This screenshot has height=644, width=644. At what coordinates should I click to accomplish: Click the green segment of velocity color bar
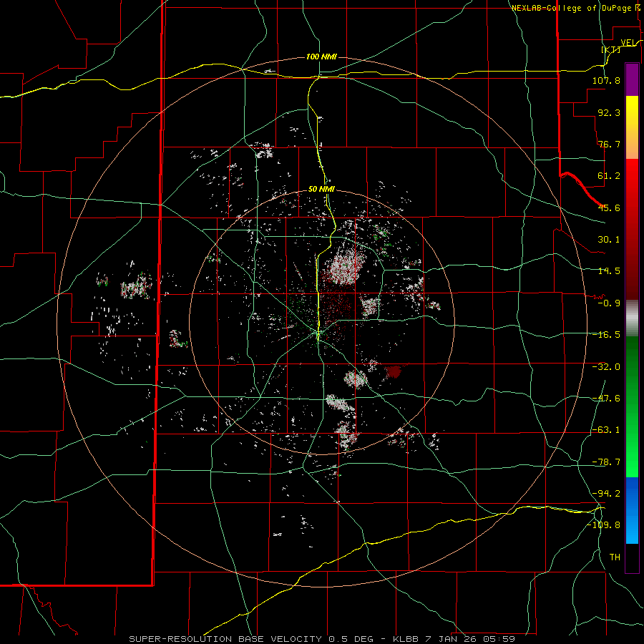[x=632, y=406]
